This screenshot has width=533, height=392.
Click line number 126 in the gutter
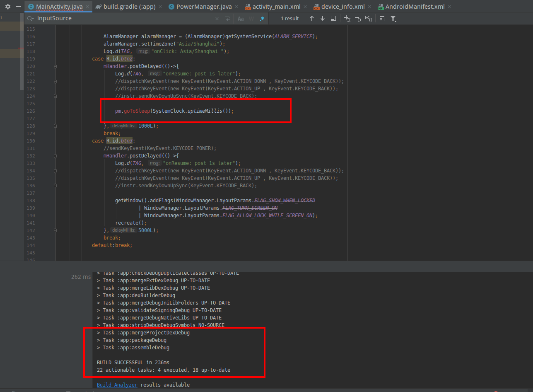coord(30,111)
